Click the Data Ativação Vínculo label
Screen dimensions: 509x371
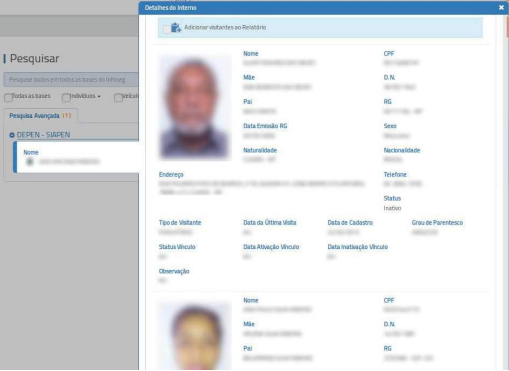tap(271, 247)
